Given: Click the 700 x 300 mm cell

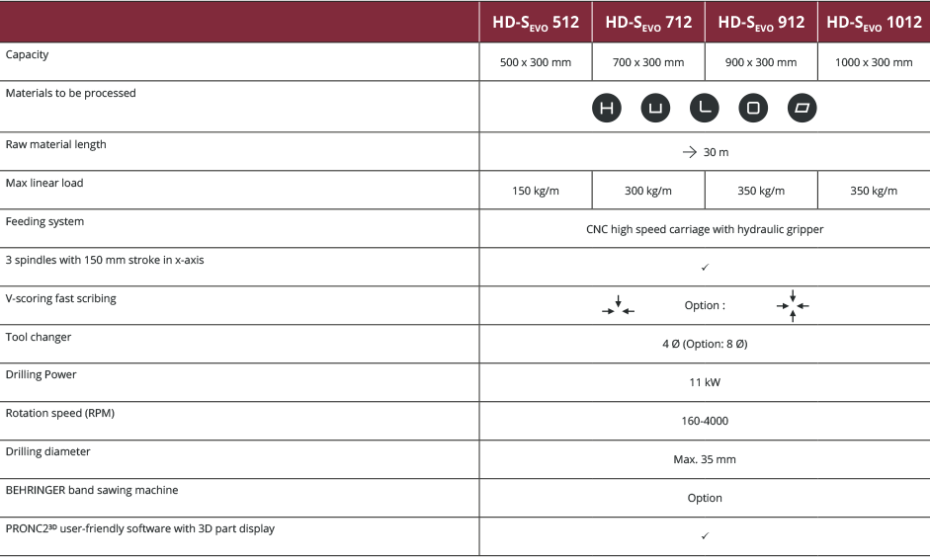Looking at the screenshot, I should point(648,62).
